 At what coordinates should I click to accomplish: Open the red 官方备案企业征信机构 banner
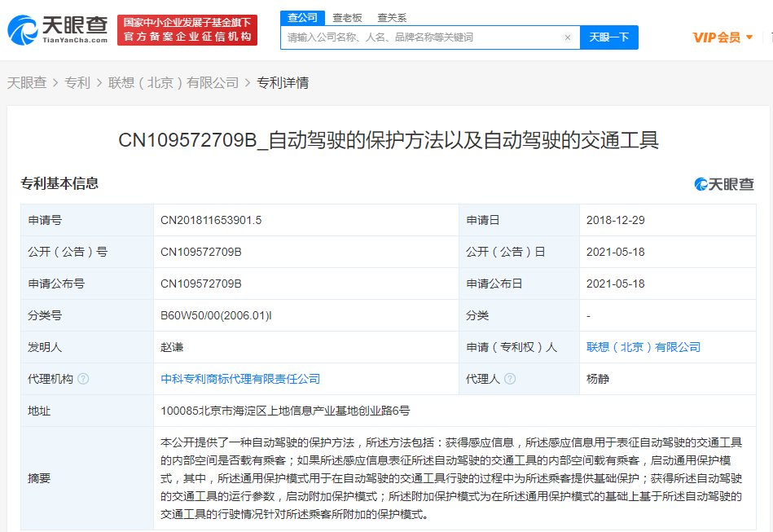(187, 30)
